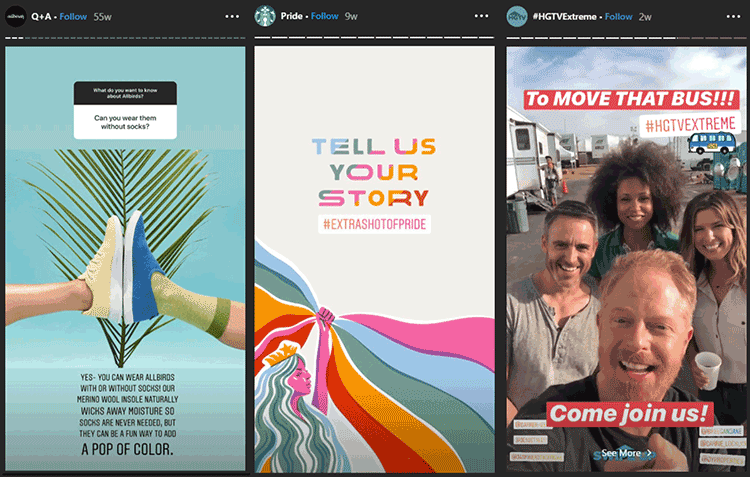Tap the #EXTRASHOTOFPRIDE hashtag sticker
This screenshot has width=750, height=477.
pos(375,224)
